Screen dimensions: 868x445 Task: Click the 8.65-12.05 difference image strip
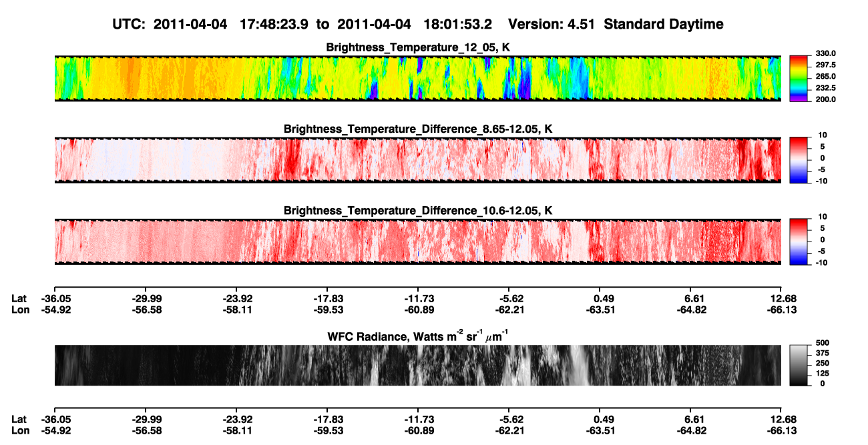pyautogui.click(x=417, y=160)
